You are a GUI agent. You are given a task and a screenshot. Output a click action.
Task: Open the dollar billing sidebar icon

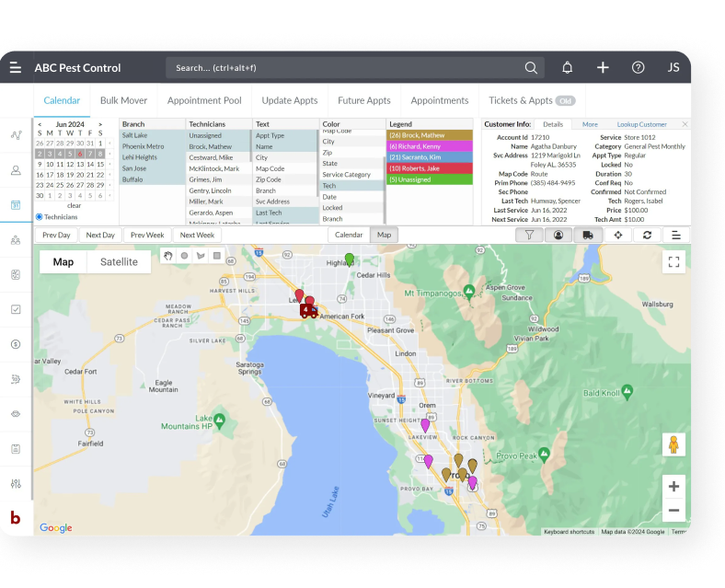click(x=16, y=344)
